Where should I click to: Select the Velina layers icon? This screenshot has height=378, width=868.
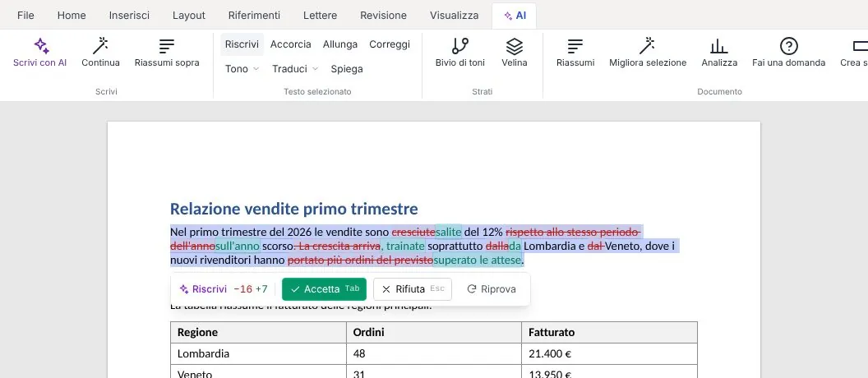(x=515, y=45)
